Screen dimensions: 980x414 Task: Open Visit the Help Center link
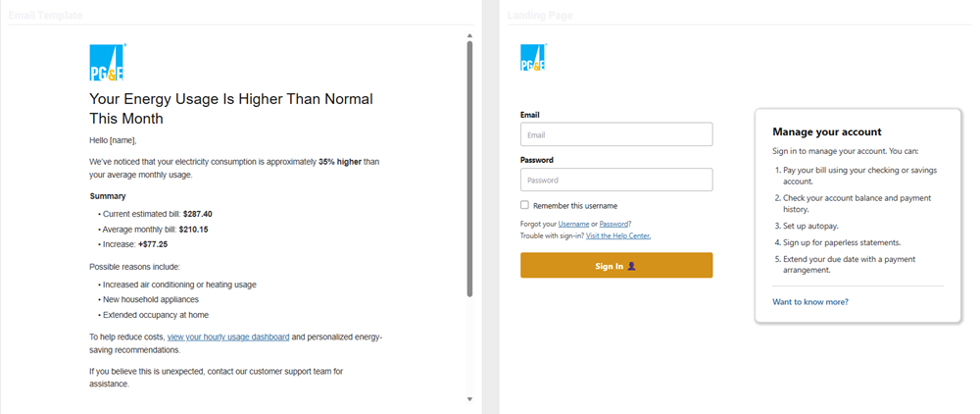(618, 235)
